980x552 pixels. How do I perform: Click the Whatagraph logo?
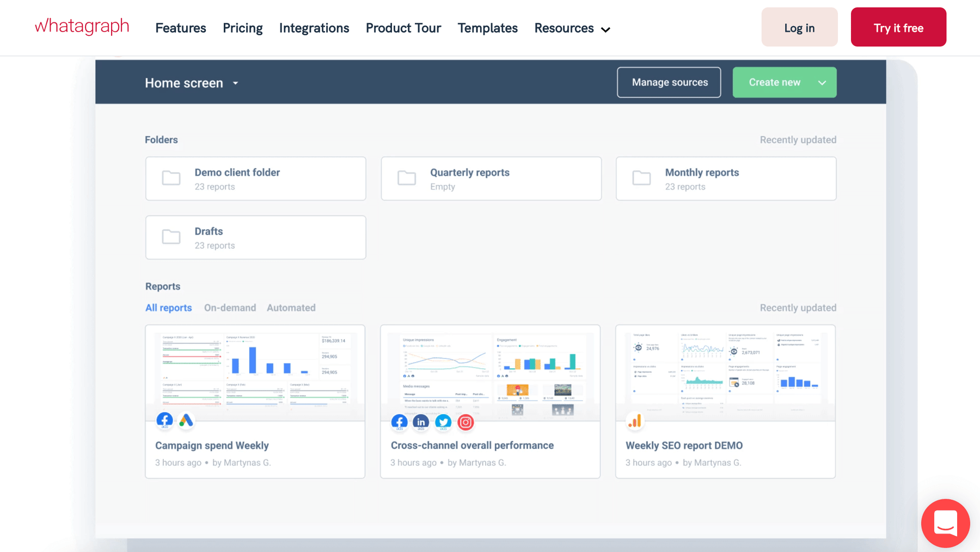click(82, 26)
